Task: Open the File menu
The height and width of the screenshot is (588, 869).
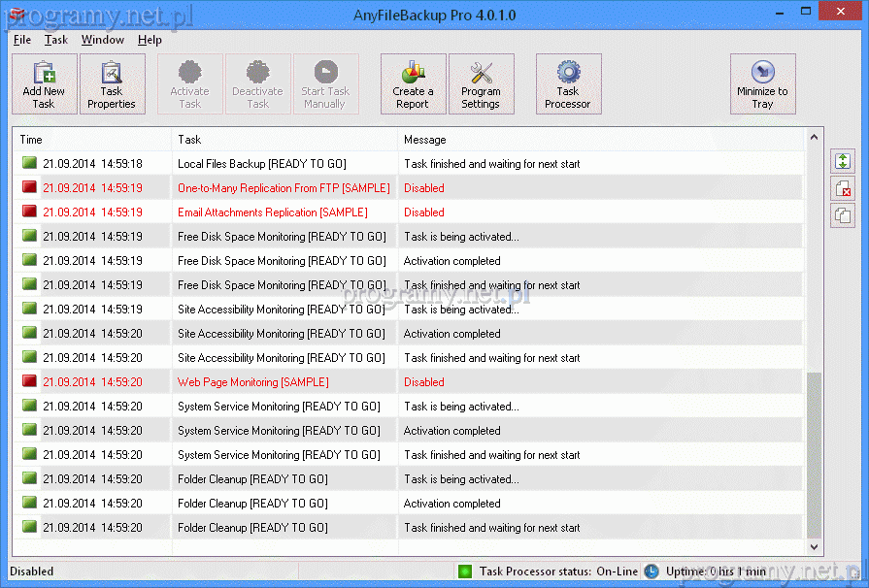Action: (x=22, y=40)
